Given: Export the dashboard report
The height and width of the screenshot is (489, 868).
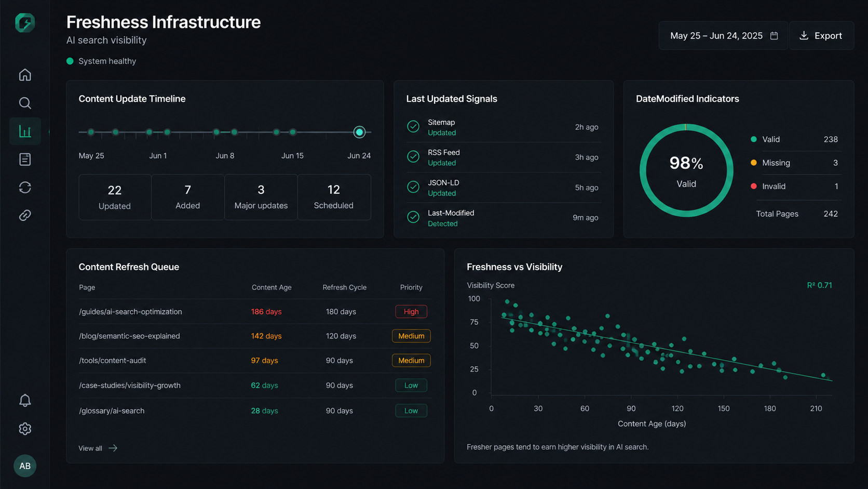Looking at the screenshot, I should point(821,35).
